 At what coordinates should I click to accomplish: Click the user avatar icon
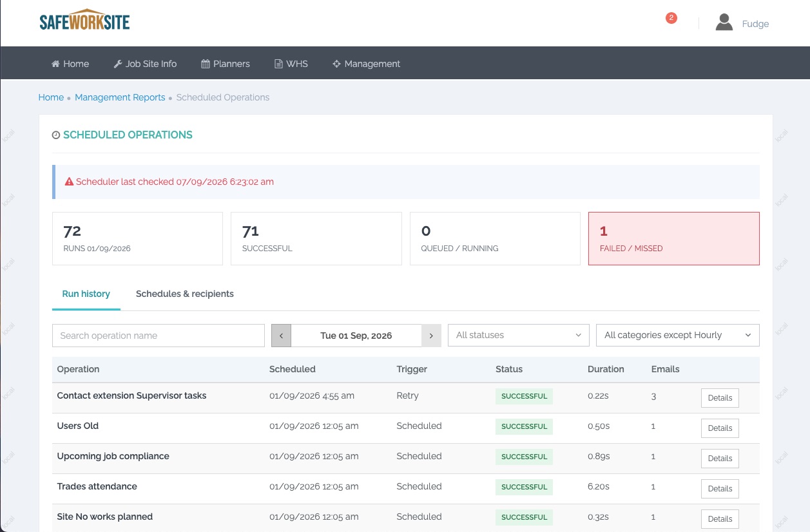(x=724, y=23)
